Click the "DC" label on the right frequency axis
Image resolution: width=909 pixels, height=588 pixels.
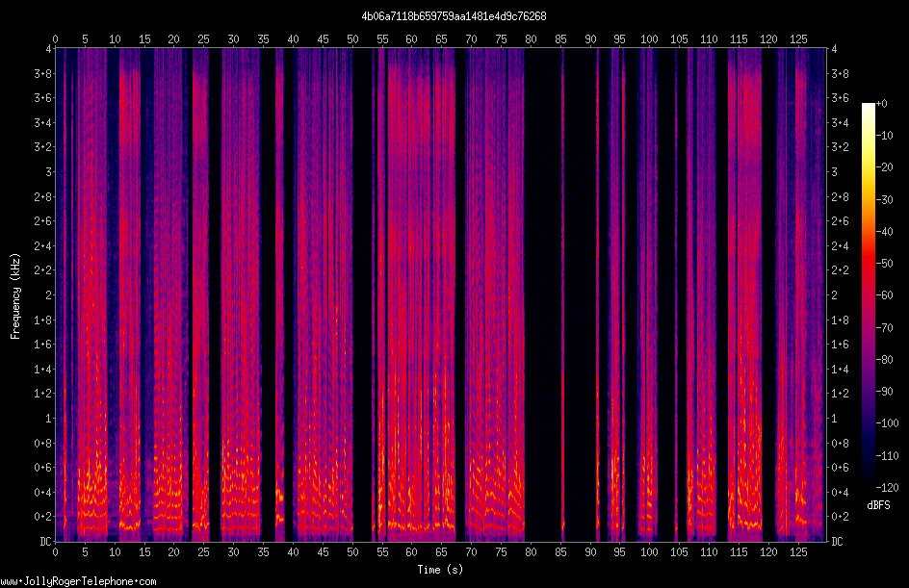coord(837,542)
